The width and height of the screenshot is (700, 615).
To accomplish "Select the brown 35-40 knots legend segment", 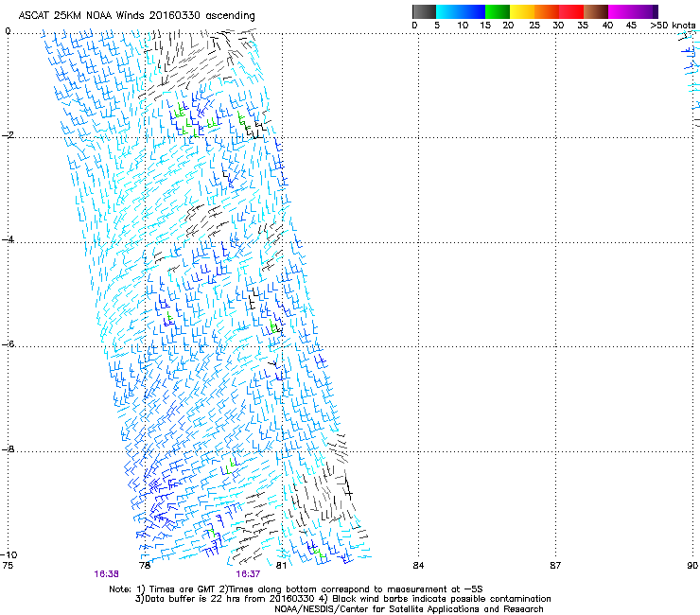I will coord(596,11).
